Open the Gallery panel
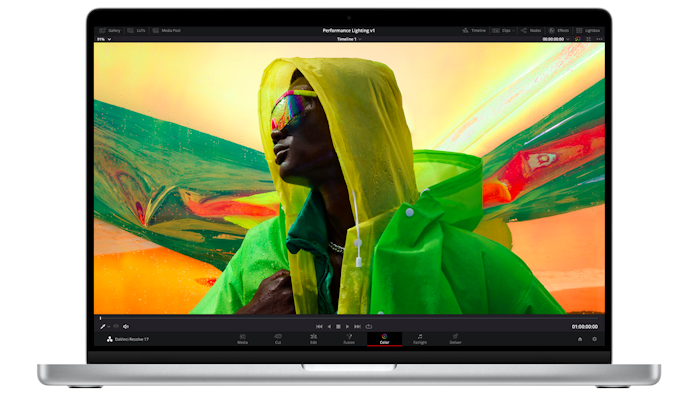The height and width of the screenshot is (395, 690). [x=110, y=30]
